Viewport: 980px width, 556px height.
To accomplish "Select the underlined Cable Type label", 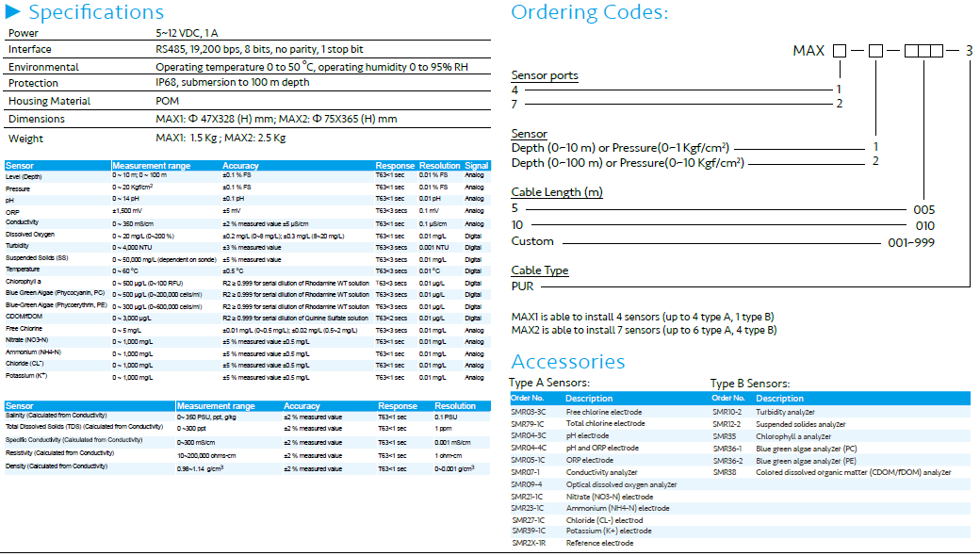I will (539, 270).
